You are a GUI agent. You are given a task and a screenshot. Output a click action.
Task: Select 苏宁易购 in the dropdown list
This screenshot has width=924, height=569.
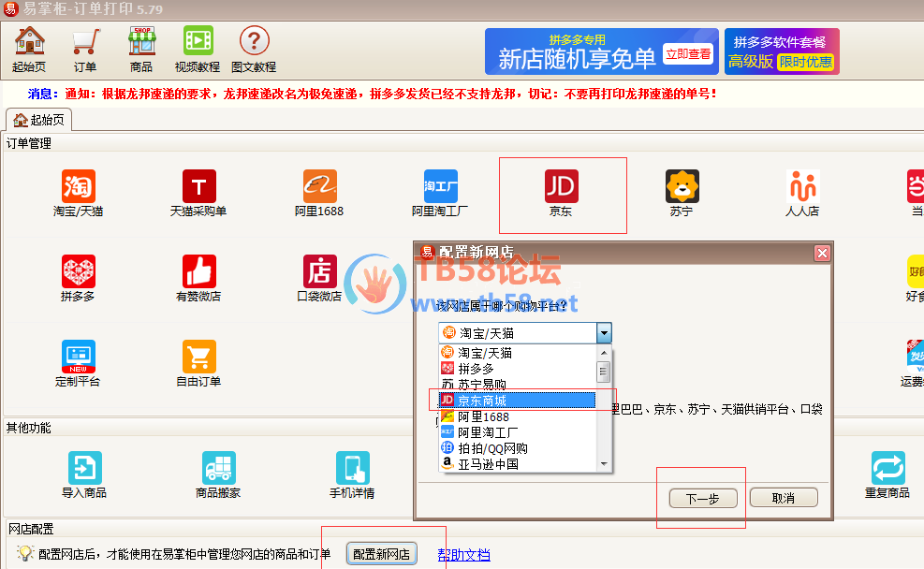point(518,384)
